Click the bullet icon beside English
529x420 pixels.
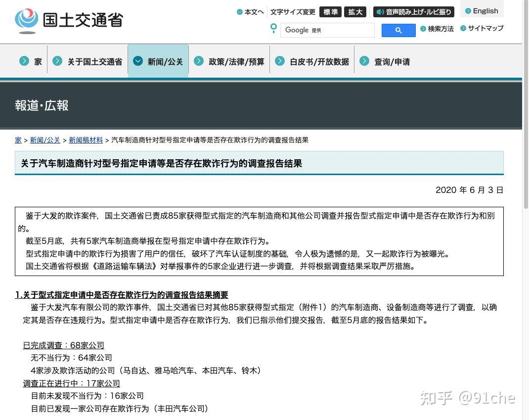pyautogui.click(x=468, y=11)
